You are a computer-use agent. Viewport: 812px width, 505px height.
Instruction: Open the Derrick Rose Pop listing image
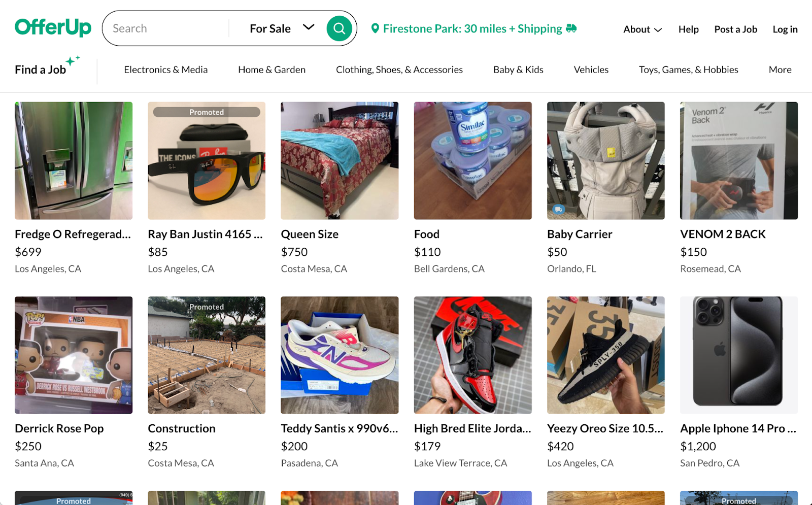pos(74,355)
